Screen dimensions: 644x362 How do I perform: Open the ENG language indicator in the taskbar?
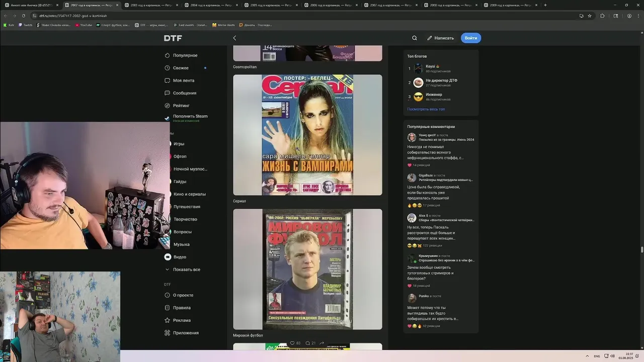[x=597, y=356]
